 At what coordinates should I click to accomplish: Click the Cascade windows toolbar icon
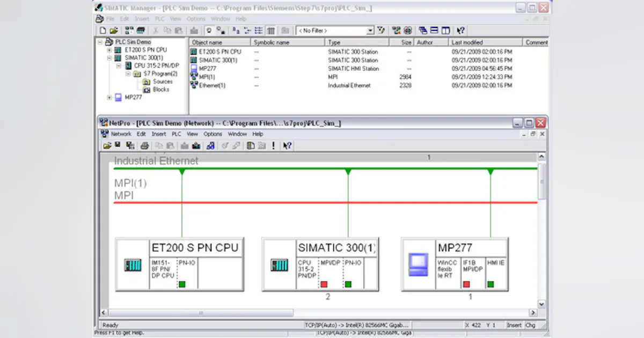tap(422, 31)
